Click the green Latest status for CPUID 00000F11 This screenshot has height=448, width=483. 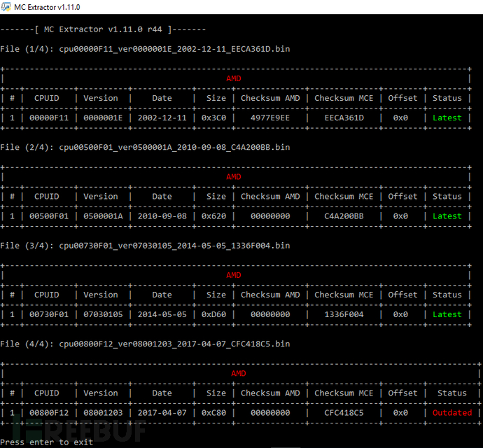(x=447, y=118)
